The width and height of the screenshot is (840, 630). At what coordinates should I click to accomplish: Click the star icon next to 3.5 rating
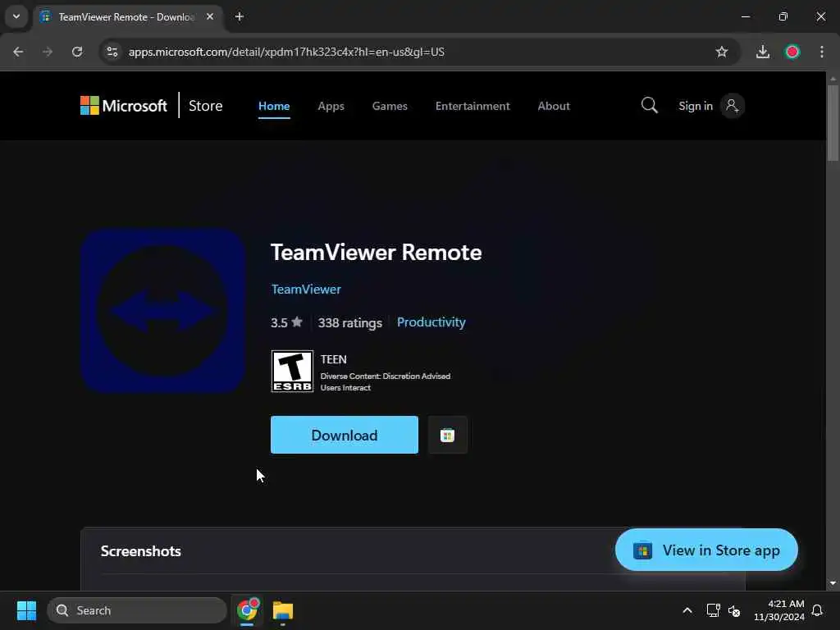[x=297, y=322]
